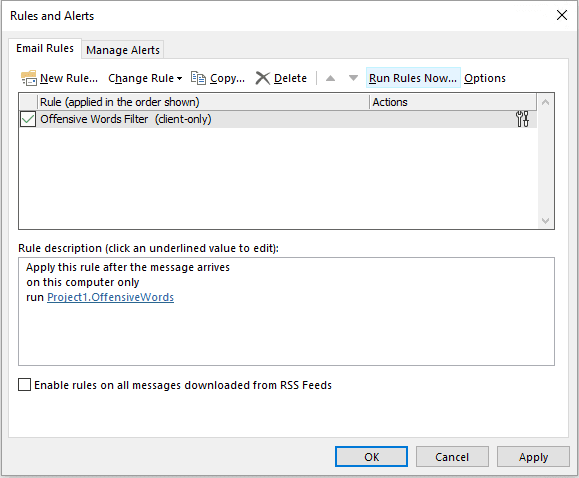Uncheck the Offensive Words Filter rule

28,119
